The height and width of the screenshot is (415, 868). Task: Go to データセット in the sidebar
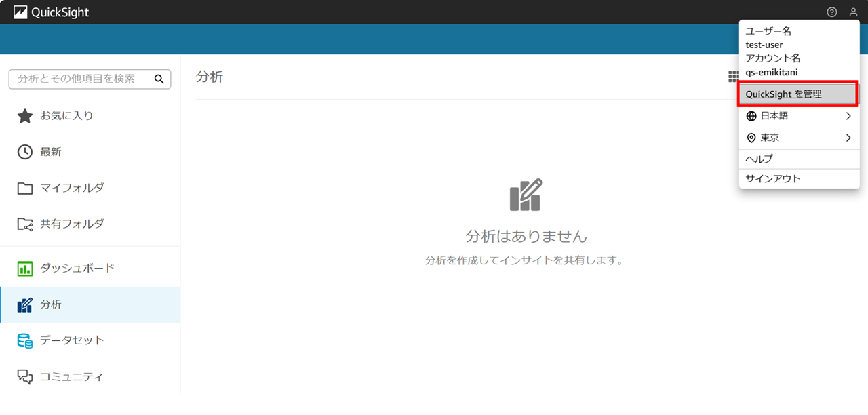90,340
